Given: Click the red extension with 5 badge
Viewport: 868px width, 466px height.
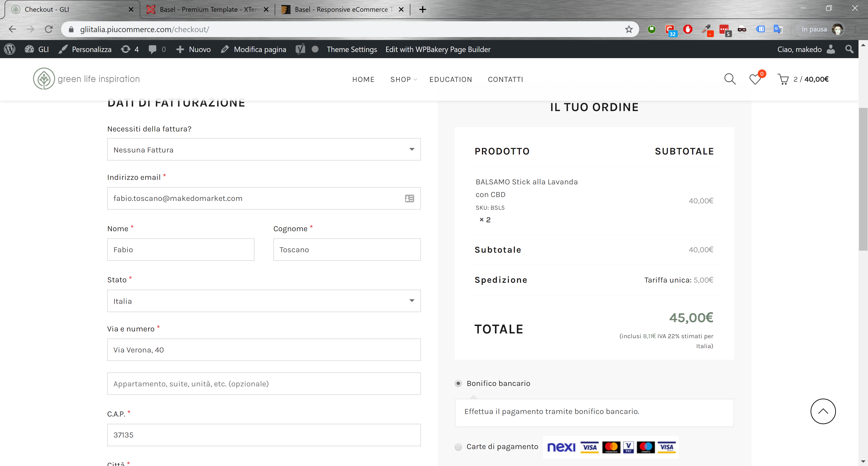Looking at the screenshot, I should click(x=725, y=30).
